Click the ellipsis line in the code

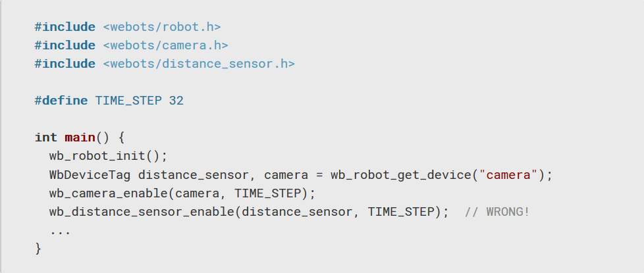60,230
